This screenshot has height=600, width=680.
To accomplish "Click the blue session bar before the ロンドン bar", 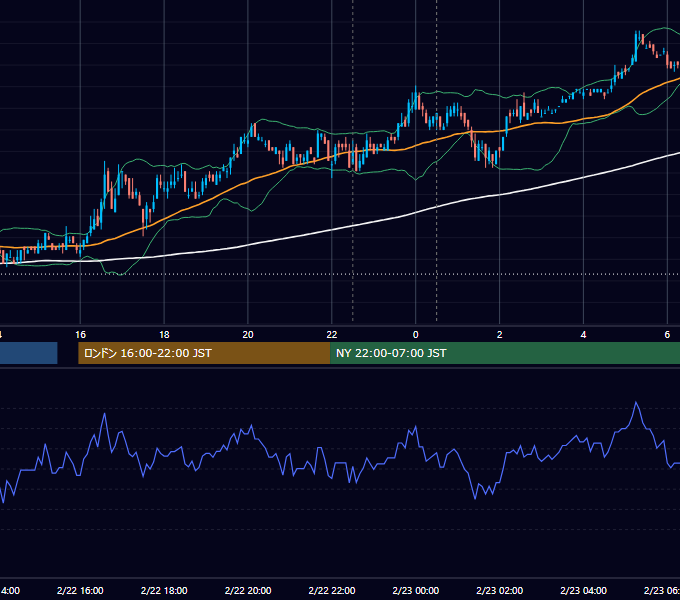I will coord(29,353).
